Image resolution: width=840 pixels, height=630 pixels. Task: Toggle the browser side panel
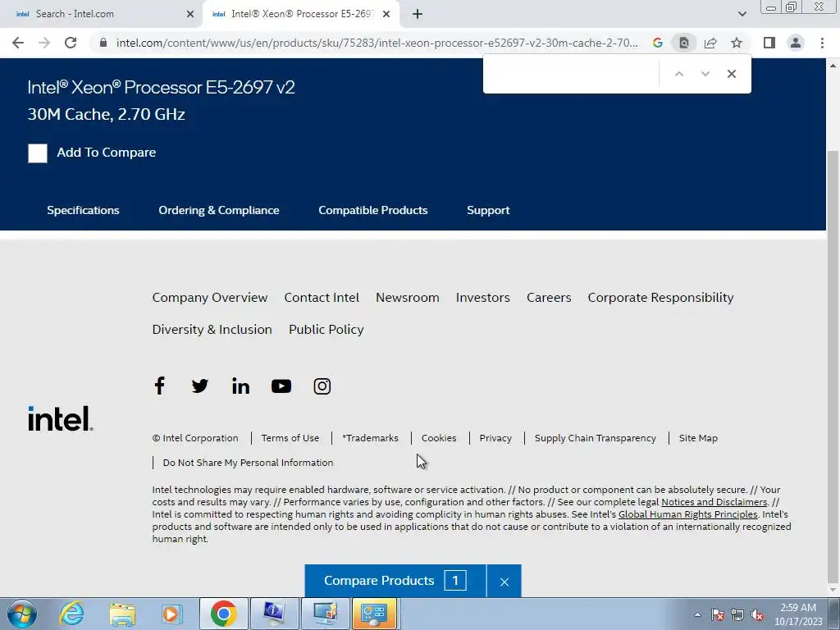[x=769, y=43]
